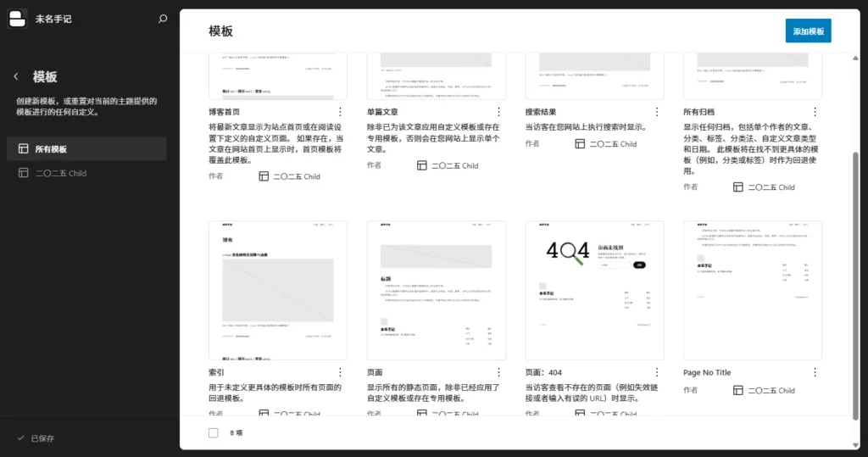Expand the actions dropdown for 索引 template
868x457 pixels.
tap(340, 372)
